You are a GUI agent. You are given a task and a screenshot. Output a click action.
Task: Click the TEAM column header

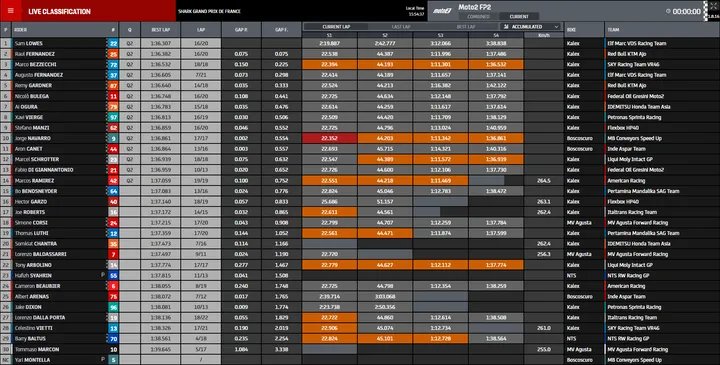pyautogui.click(x=613, y=30)
